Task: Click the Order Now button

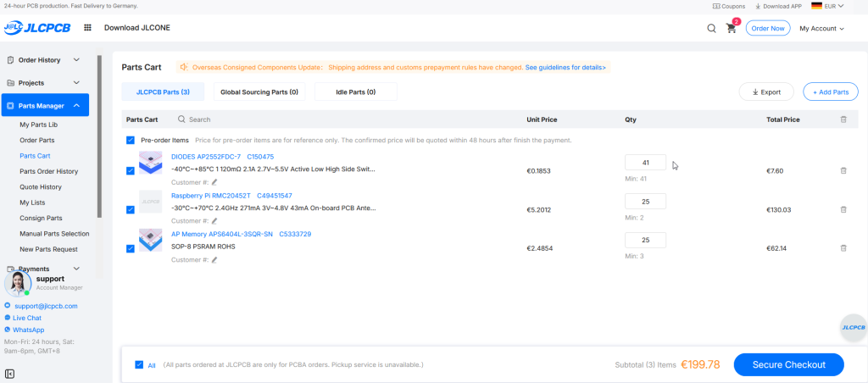Action: pos(768,28)
